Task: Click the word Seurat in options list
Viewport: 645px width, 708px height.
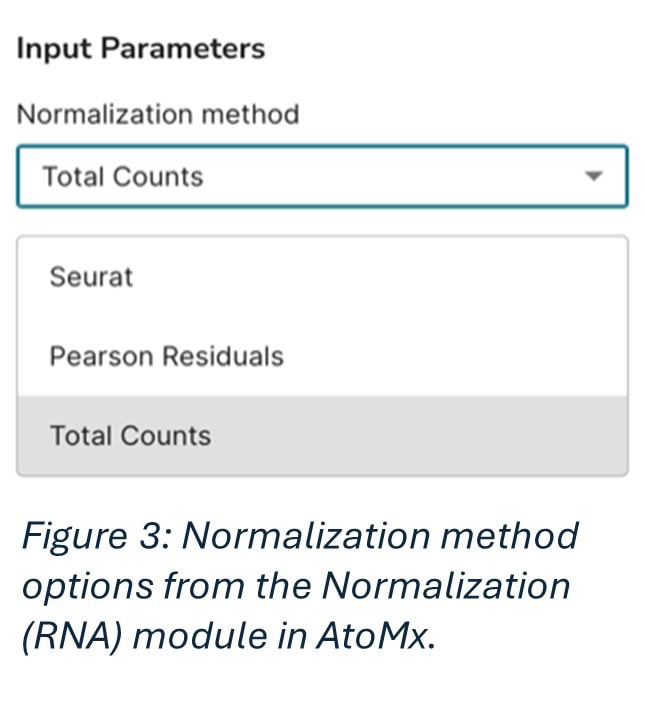Action: (x=91, y=276)
